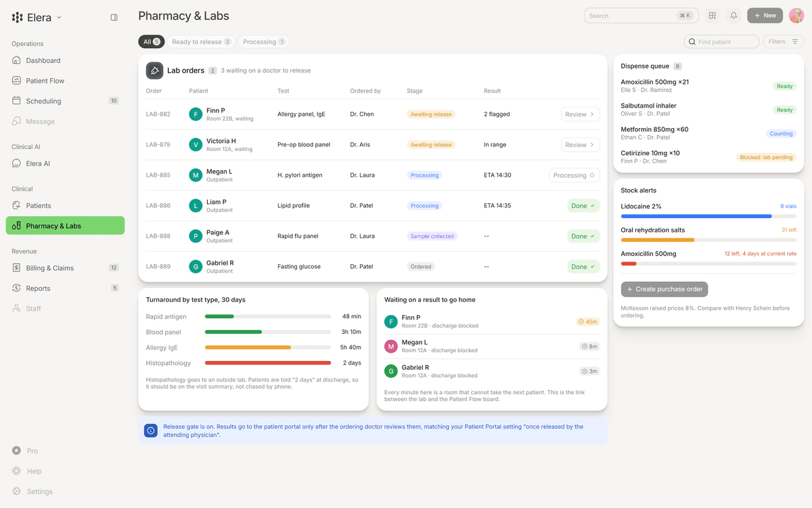Image resolution: width=812 pixels, height=508 pixels.
Task: Click Finn P avatar in lab orders
Action: (x=196, y=114)
